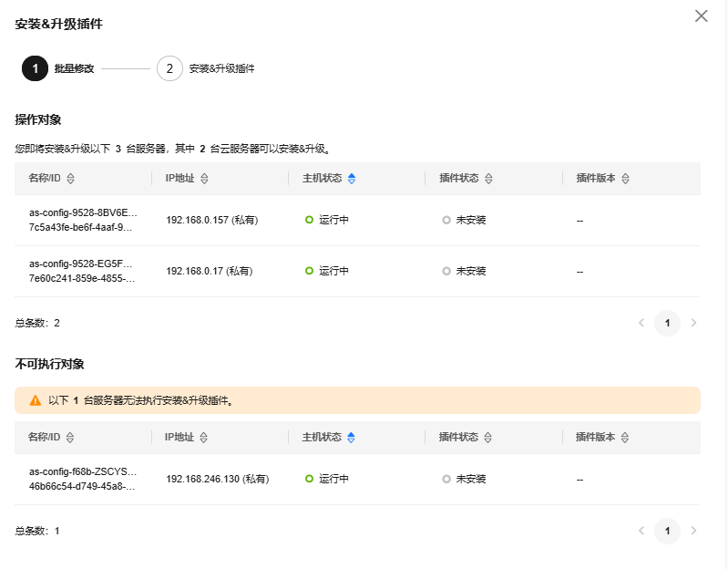
Task: Sort lower table by 插件版本 icon
Action: (x=625, y=438)
